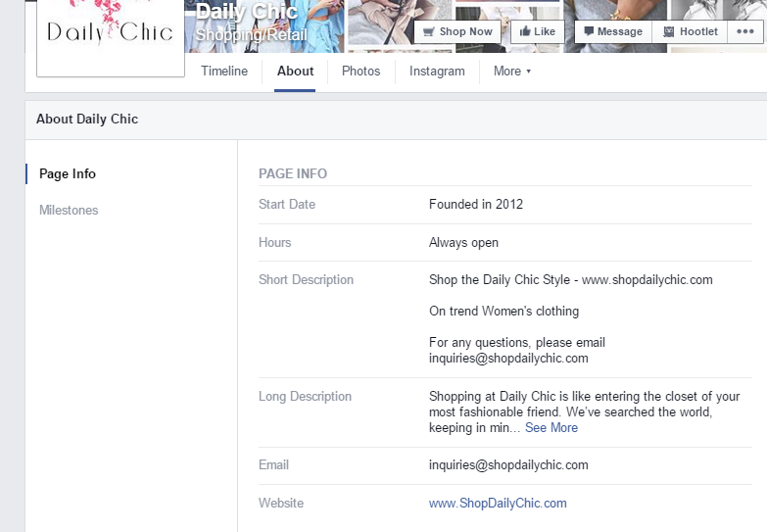Click the 'Always open' hours value

[x=463, y=242]
